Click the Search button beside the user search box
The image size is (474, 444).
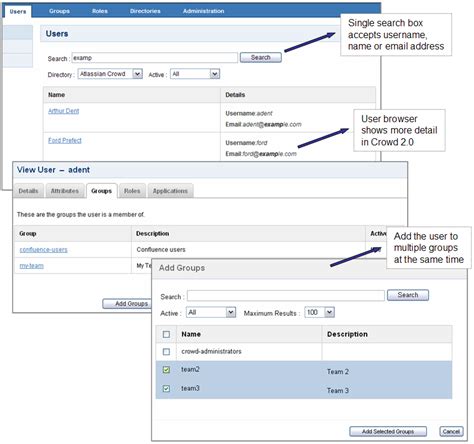261,57
